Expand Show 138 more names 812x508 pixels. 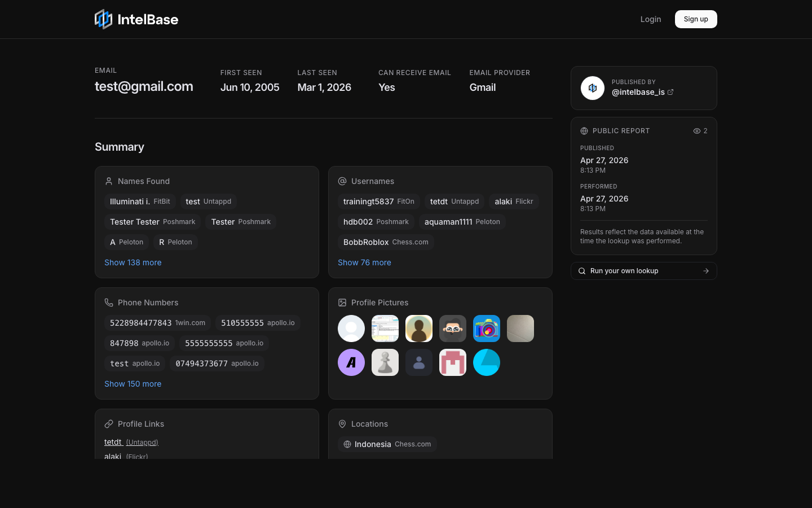click(133, 262)
